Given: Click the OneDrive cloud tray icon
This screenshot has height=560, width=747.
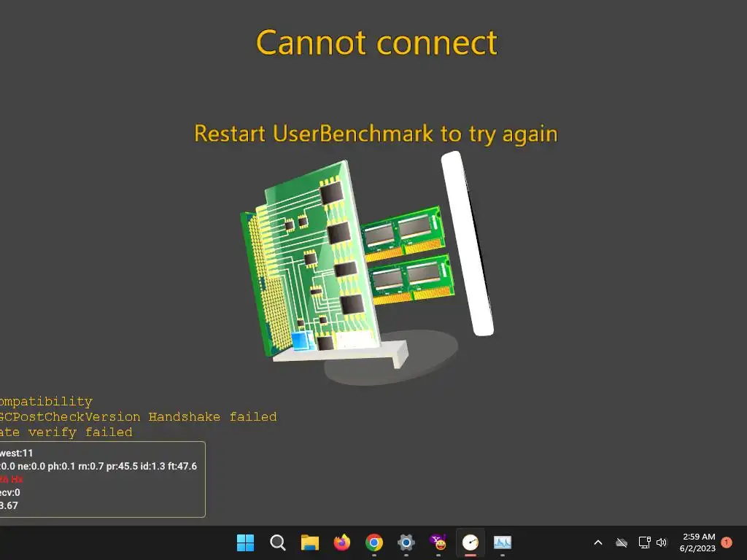Looking at the screenshot, I should point(622,542).
